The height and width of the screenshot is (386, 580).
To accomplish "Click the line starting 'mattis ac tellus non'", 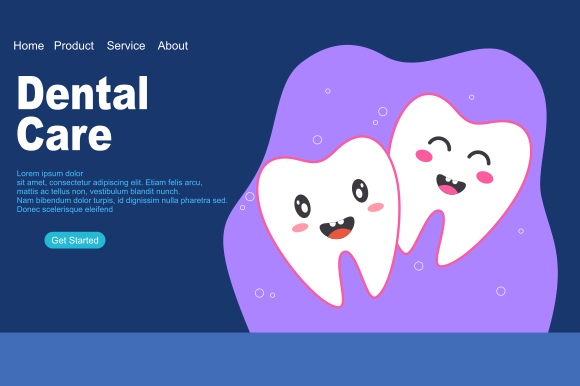I will tap(98, 192).
